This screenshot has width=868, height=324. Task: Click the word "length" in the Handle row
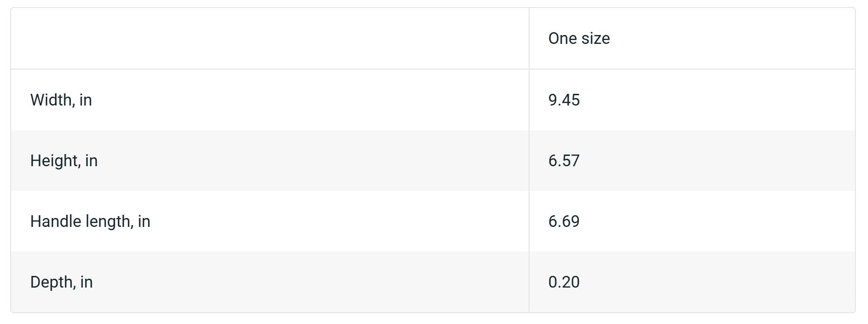[108, 221]
